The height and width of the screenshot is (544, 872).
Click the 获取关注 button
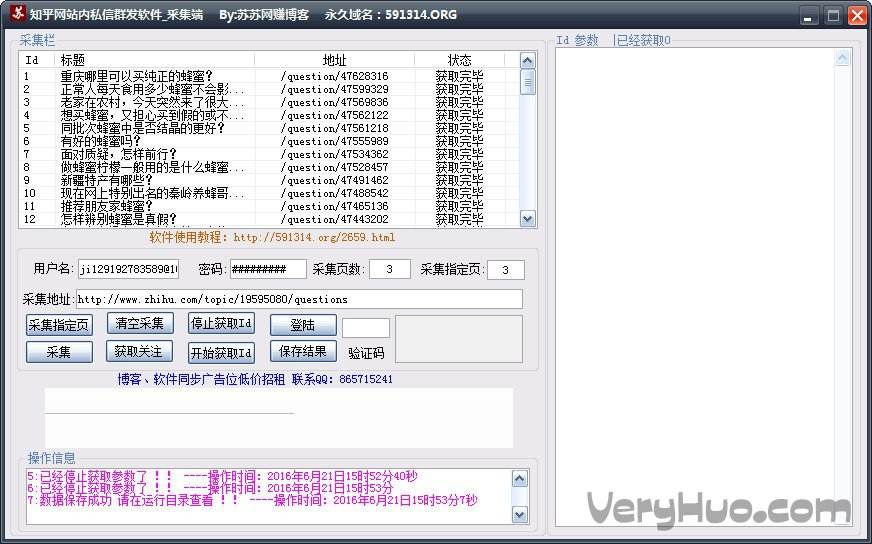pos(139,351)
